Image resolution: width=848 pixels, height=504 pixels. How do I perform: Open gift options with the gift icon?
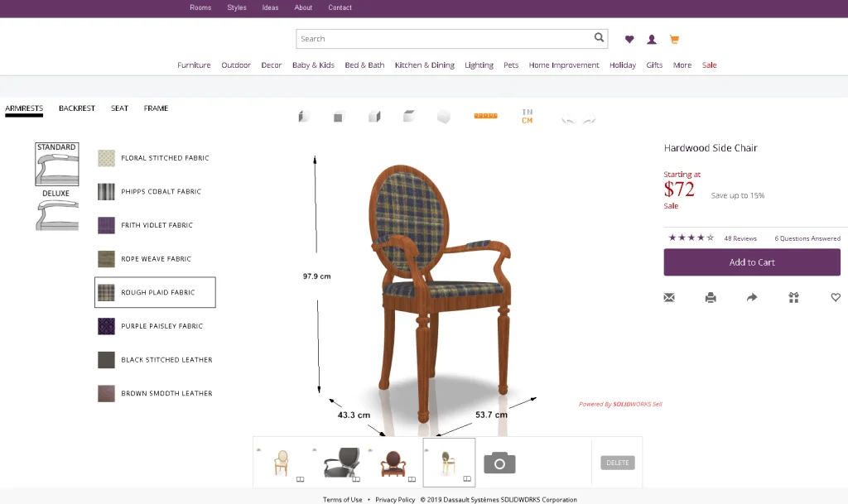tap(793, 297)
